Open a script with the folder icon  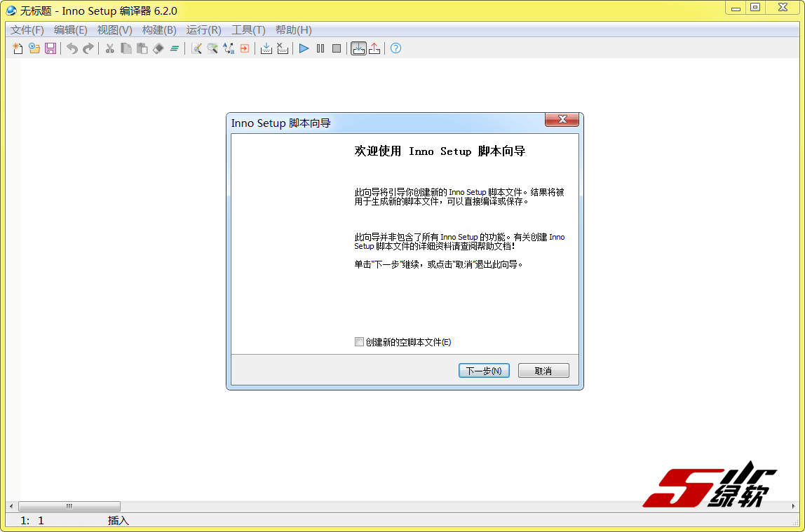click(34, 48)
